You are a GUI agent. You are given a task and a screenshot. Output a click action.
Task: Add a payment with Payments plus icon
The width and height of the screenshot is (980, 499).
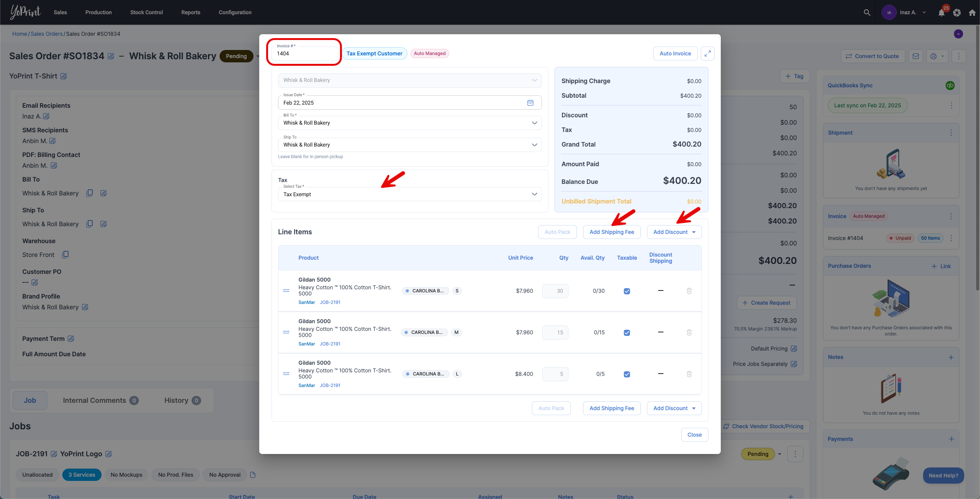(951, 439)
